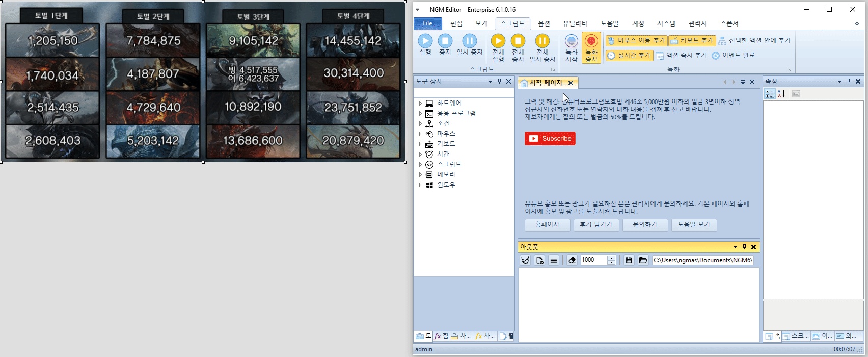Open the 옵션 ribbon tab
This screenshot has width=868, height=357.
coord(544,23)
